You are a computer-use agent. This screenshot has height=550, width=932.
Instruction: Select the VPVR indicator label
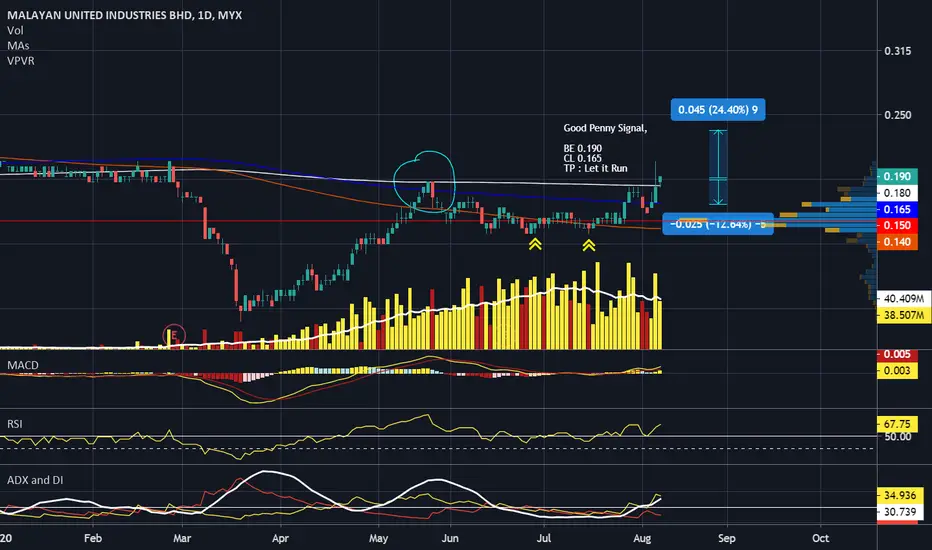click(x=21, y=61)
